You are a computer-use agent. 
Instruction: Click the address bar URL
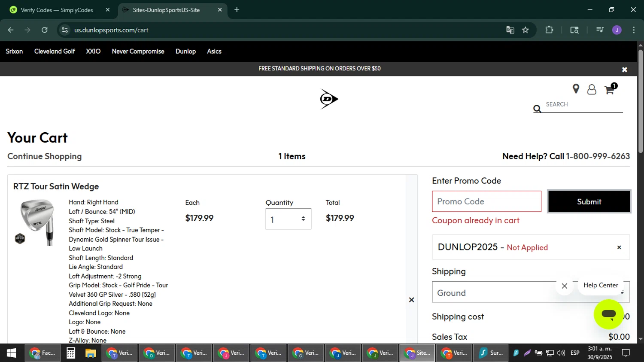pyautogui.click(x=111, y=30)
